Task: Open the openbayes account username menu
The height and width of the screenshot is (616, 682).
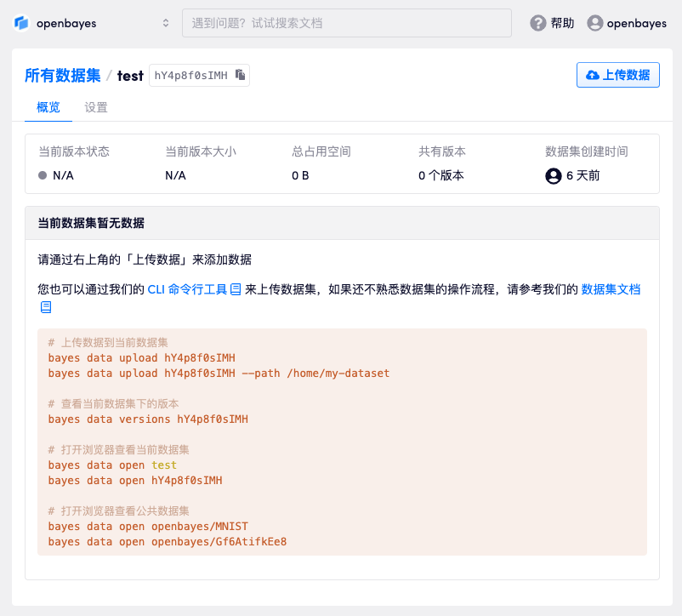Action: pos(636,23)
